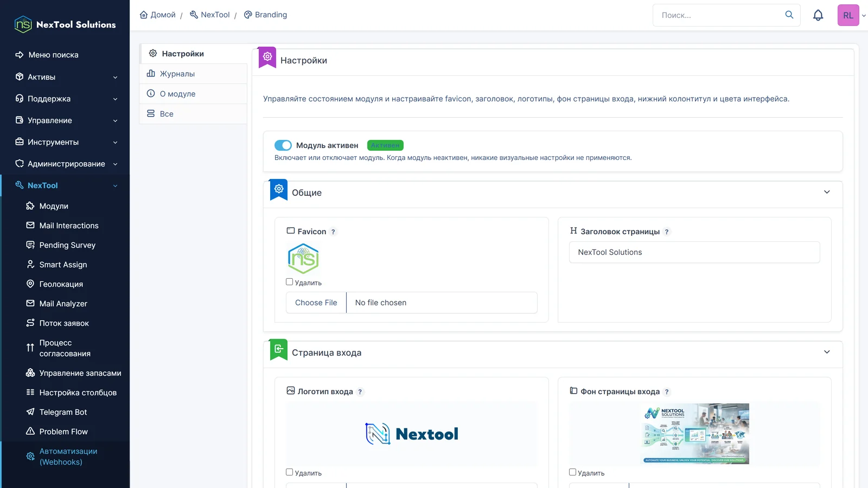Expand the Активы sidebar menu
Screen dimensions: 868x488
(65, 77)
